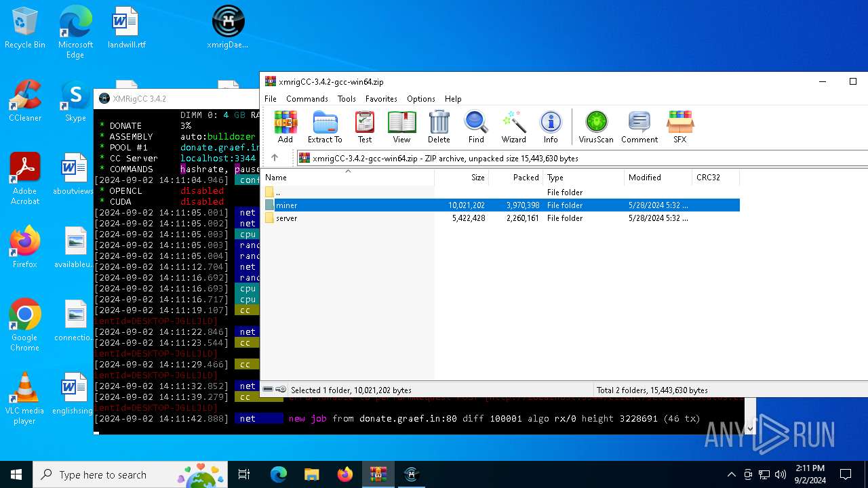
Task: Show archive Info icon
Action: click(551, 127)
